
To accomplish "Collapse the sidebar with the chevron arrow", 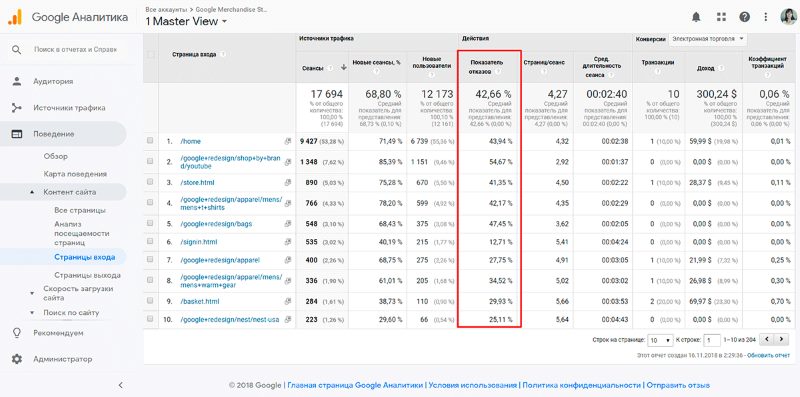I will click(x=120, y=385).
